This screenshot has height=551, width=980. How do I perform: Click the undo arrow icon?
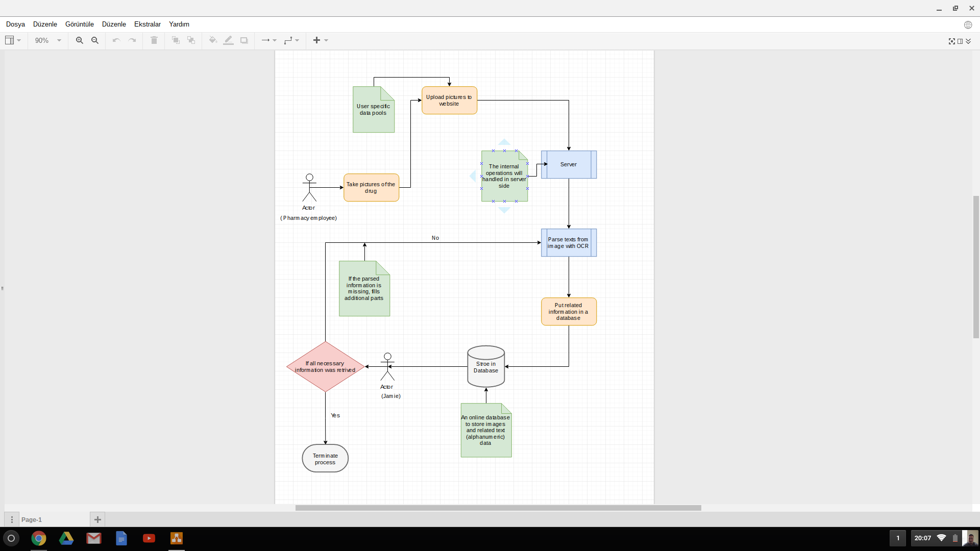coord(116,40)
